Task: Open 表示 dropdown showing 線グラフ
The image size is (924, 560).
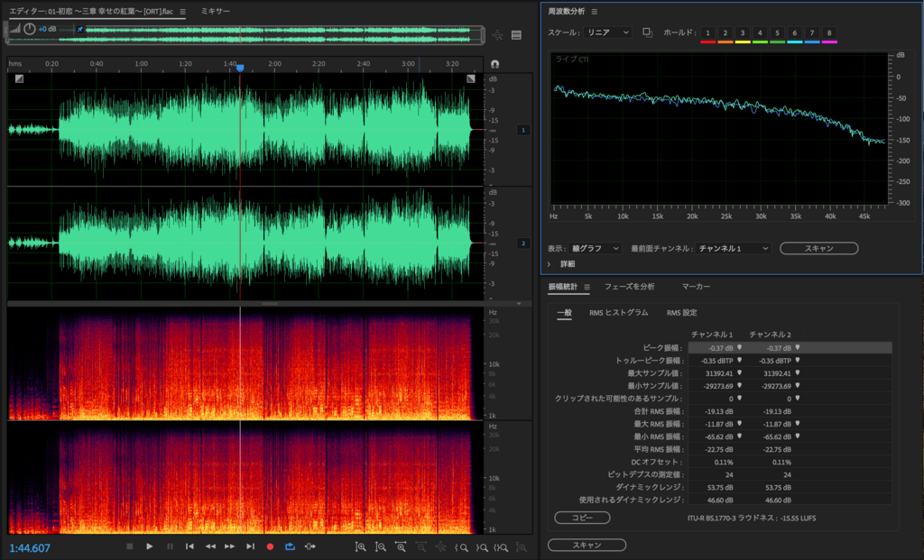Action: tap(595, 249)
